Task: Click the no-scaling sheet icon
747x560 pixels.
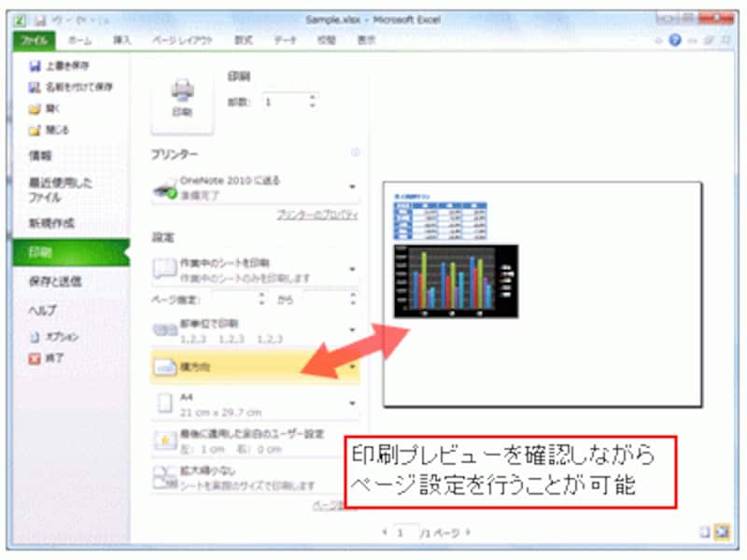Action: pos(165,478)
